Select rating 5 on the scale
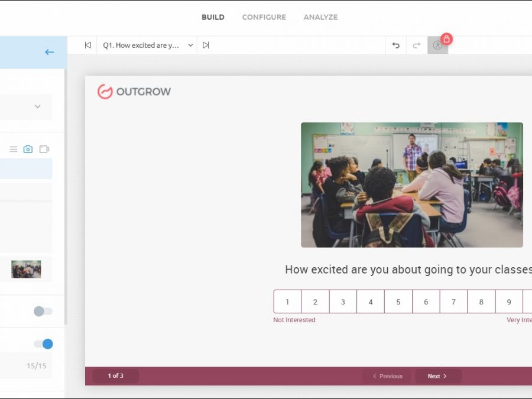The image size is (532, 399). pyautogui.click(x=398, y=301)
